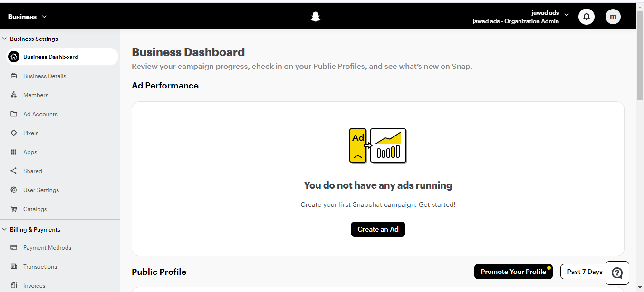Click the Payment Methods card icon
644x292 pixels.
pyautogui.click(x=14, y=248)
